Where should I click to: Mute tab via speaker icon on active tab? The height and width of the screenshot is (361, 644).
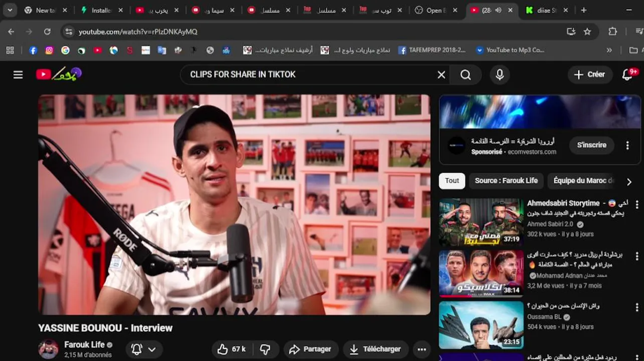click(x=498, y=10)
